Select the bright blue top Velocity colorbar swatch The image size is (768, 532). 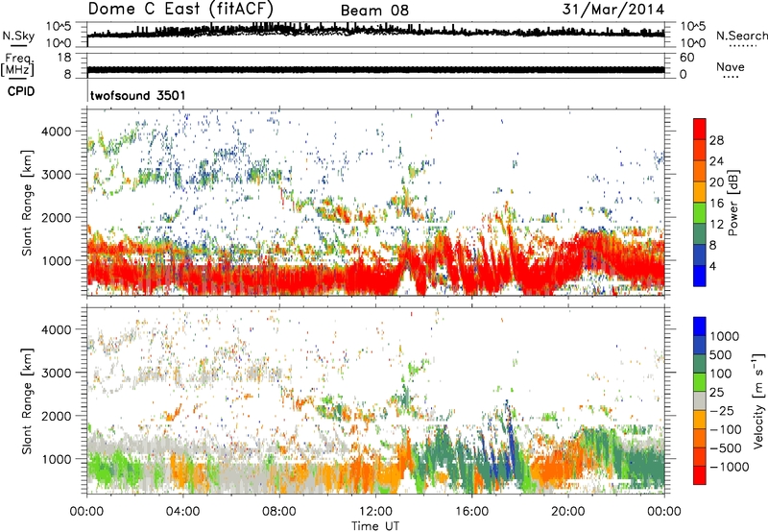tap(700, 326)
